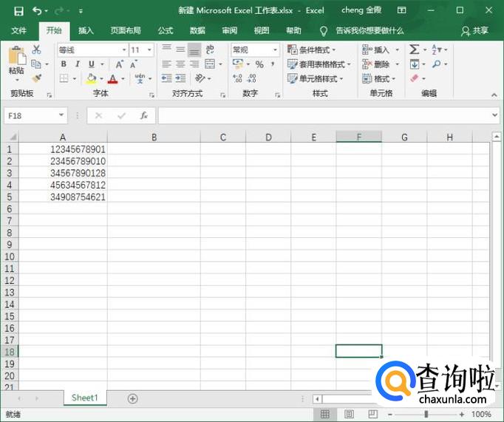The height and width of the screenshot is (422, 504).
Task: Click the zoom slider handle
Action: coord(426,414)
